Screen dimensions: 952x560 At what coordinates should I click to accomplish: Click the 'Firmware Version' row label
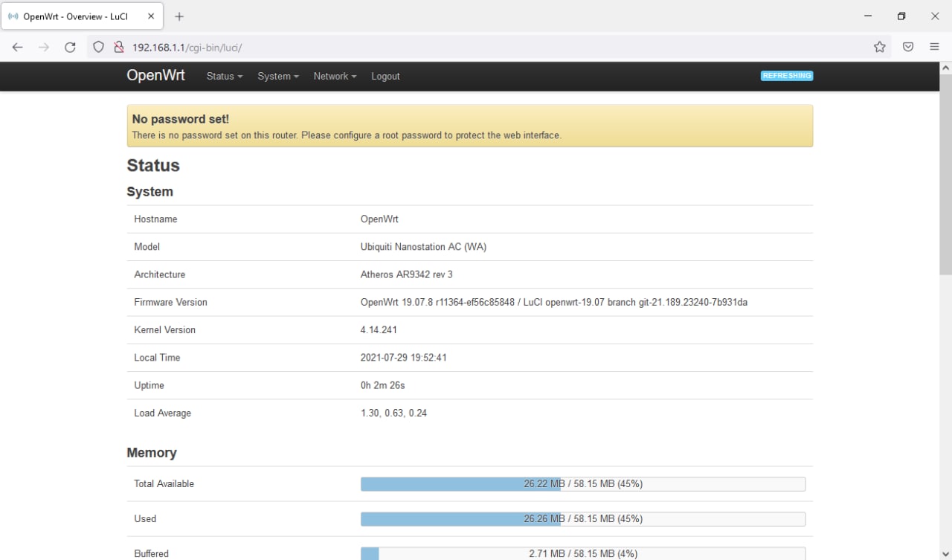click(x=170, y=303)
